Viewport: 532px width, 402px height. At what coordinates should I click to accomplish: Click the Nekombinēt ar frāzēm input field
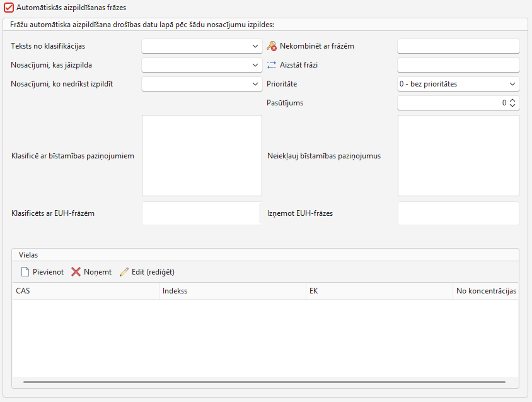tap(458, 46)
